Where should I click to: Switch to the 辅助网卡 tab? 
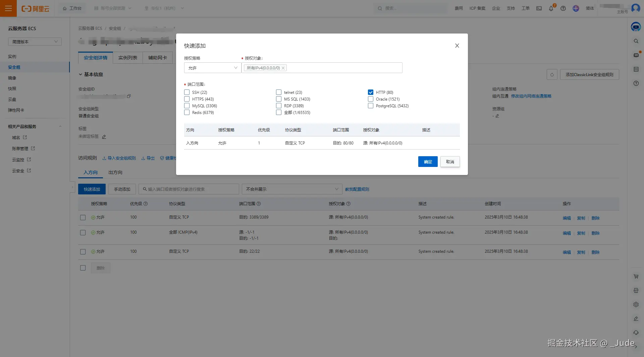coord(158,58)
